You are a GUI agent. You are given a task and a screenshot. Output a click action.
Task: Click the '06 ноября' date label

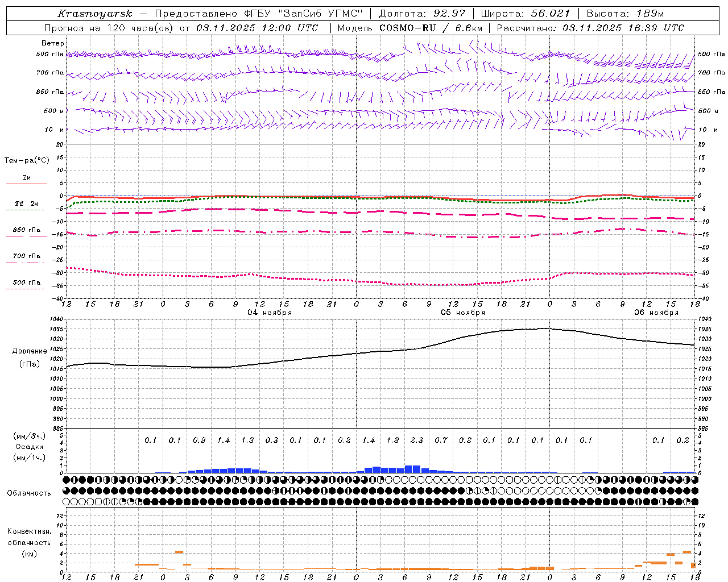click(656, 313)
